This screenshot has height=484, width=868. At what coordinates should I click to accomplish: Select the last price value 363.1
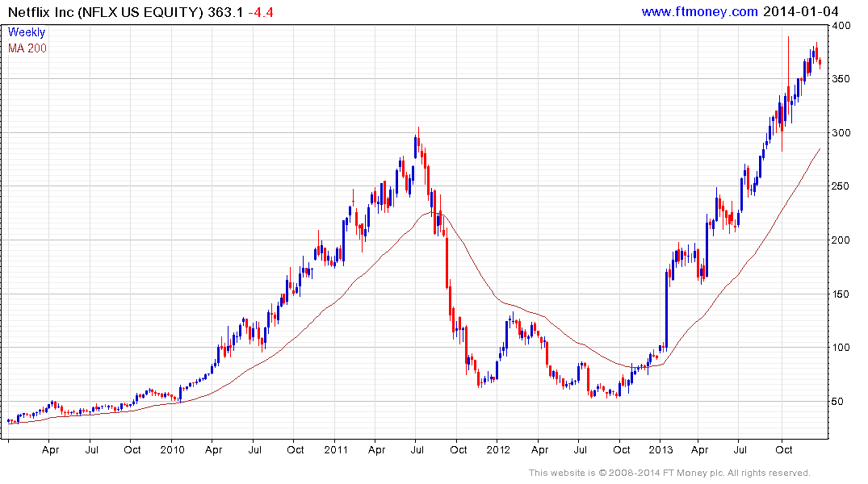(x=225, y=12)
